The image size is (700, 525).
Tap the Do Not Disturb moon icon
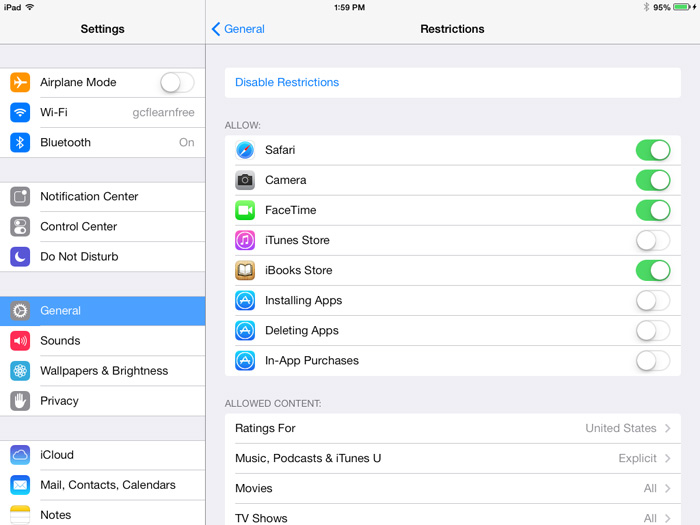20,257
